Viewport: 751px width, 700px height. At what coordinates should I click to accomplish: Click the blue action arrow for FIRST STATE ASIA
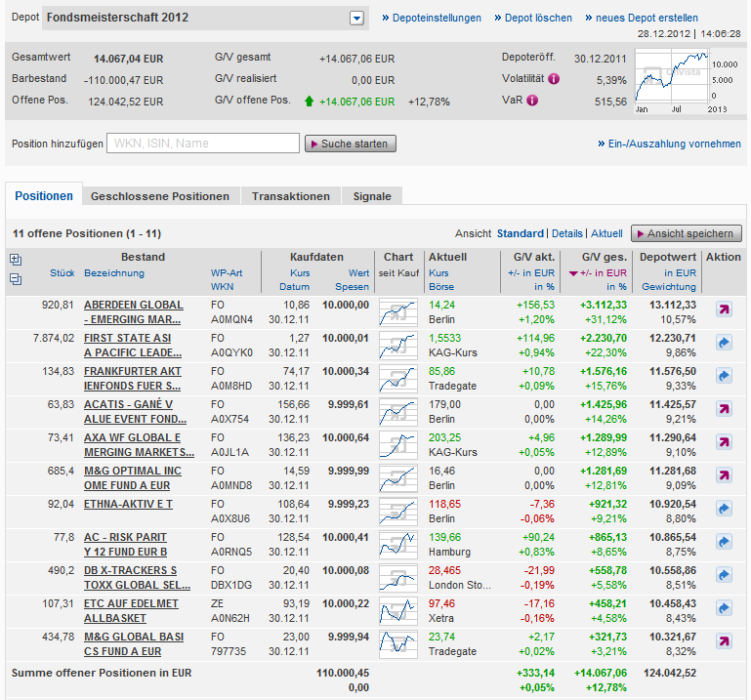pos(724,343)
